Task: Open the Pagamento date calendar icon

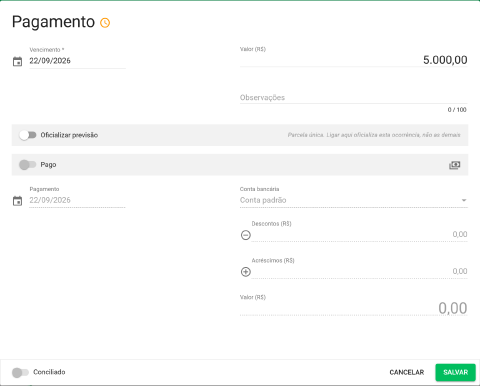Action: click(17, 201)
